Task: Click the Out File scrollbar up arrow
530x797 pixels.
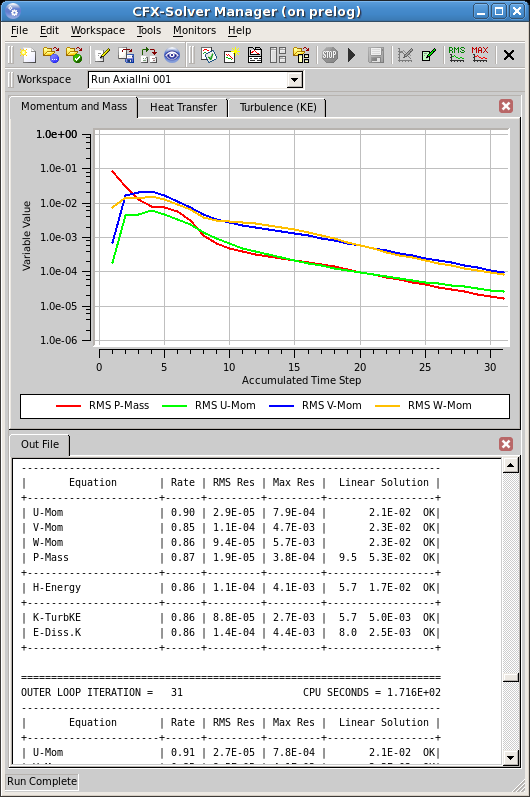Action: [x=510, y=465]
